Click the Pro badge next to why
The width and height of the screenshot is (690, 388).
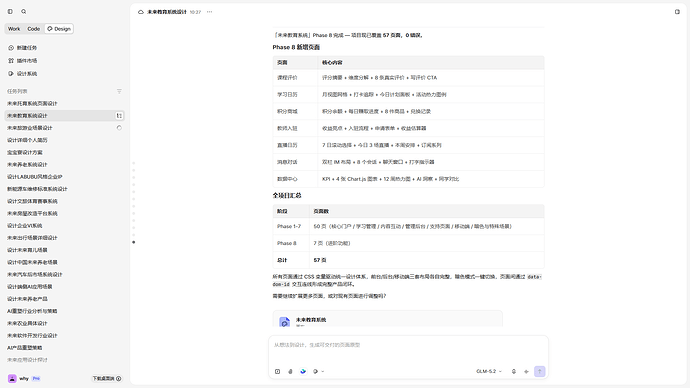pyautogui.click(x=36, y=378)
